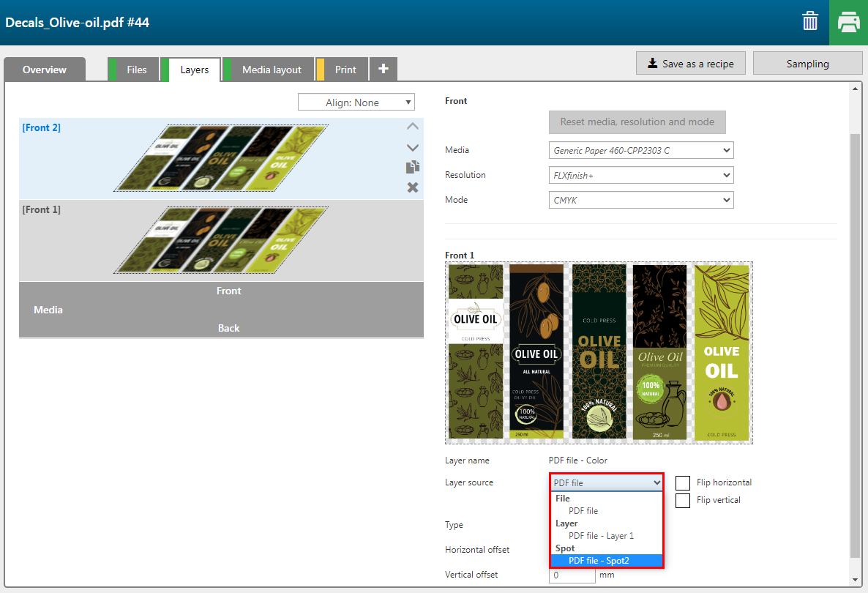Click the Sampling button

pyautogui.click(x=808, y=63)
